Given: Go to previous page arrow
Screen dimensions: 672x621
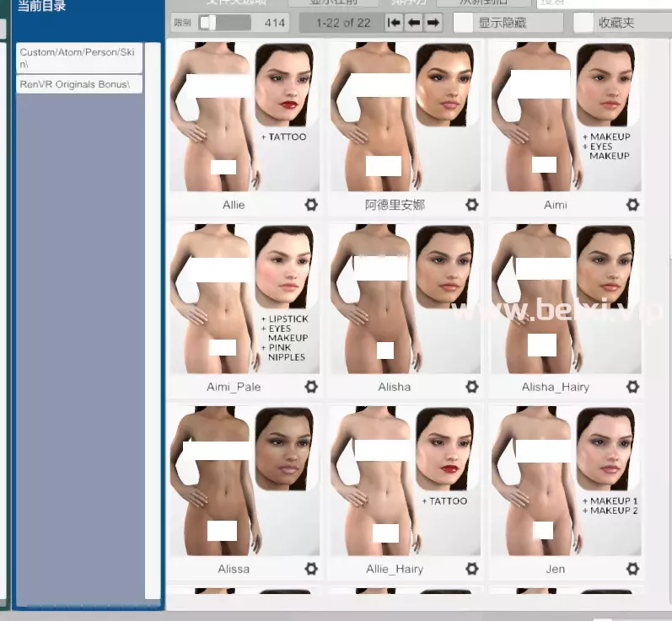Looking at the screenshot, I should click(414, 23).
